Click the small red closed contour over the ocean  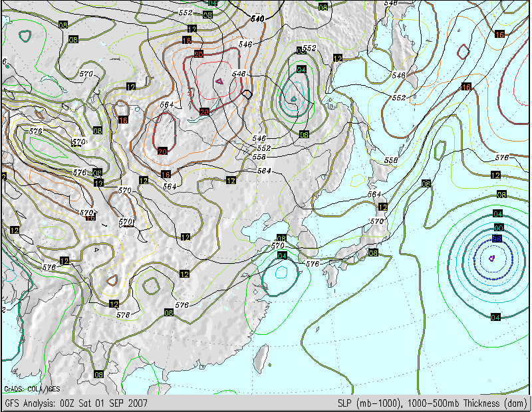click(x=463, y=52)
